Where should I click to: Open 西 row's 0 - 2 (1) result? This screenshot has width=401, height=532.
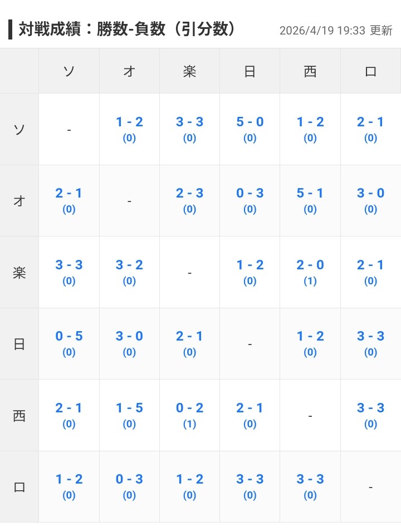(x=189, y=415)
